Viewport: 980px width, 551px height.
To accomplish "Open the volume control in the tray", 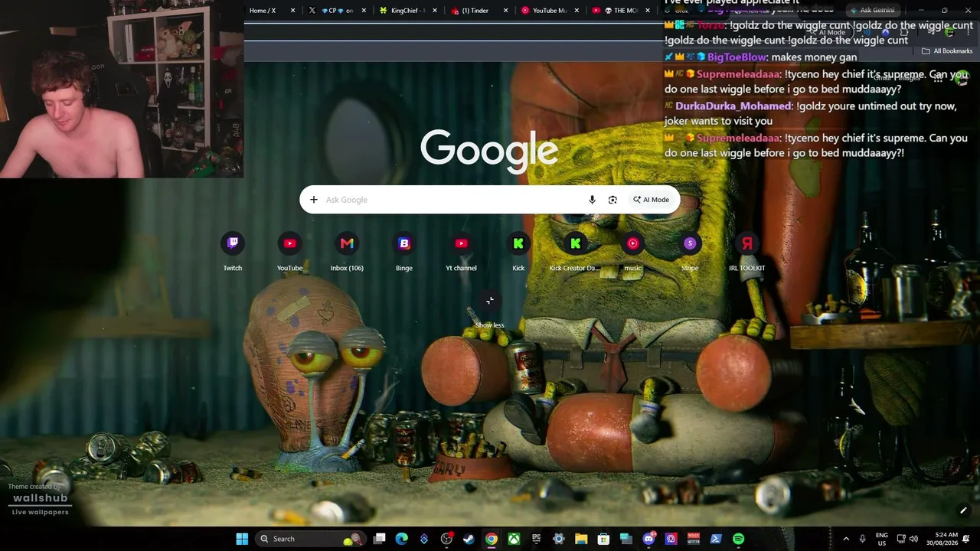I will 913,539.
